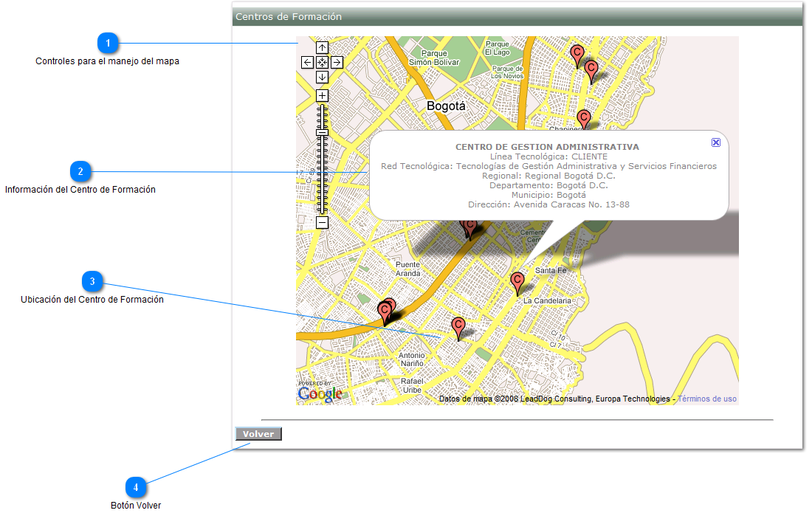Pan the map left using the arrow control

click(307, 62)
